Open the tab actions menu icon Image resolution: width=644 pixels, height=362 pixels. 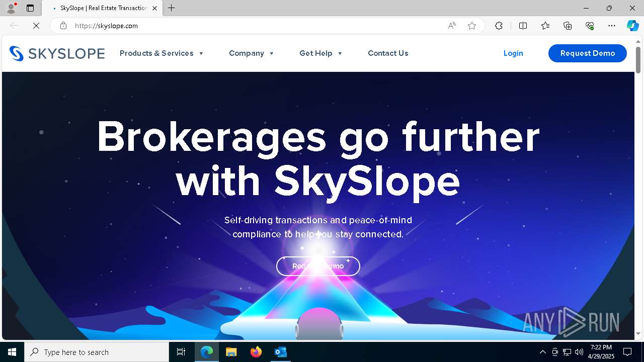click(x=30, y=8)
